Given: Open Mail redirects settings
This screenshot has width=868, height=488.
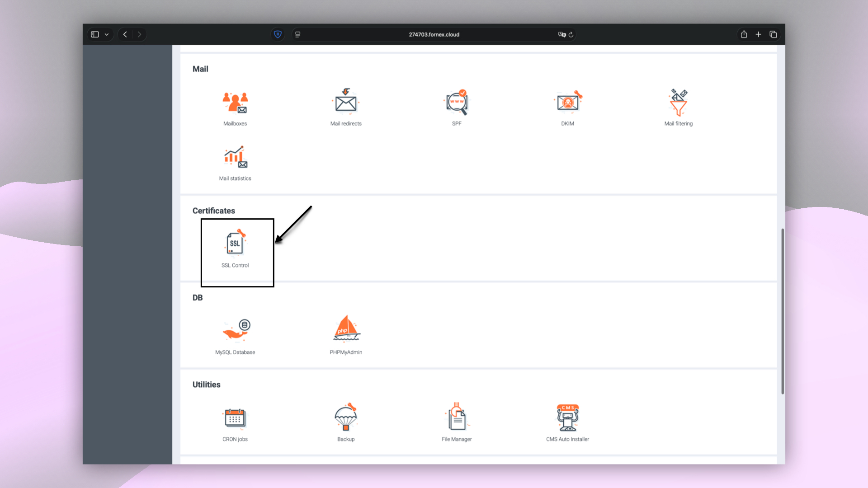Looking at the screenshot, I should tap(345, 102).
